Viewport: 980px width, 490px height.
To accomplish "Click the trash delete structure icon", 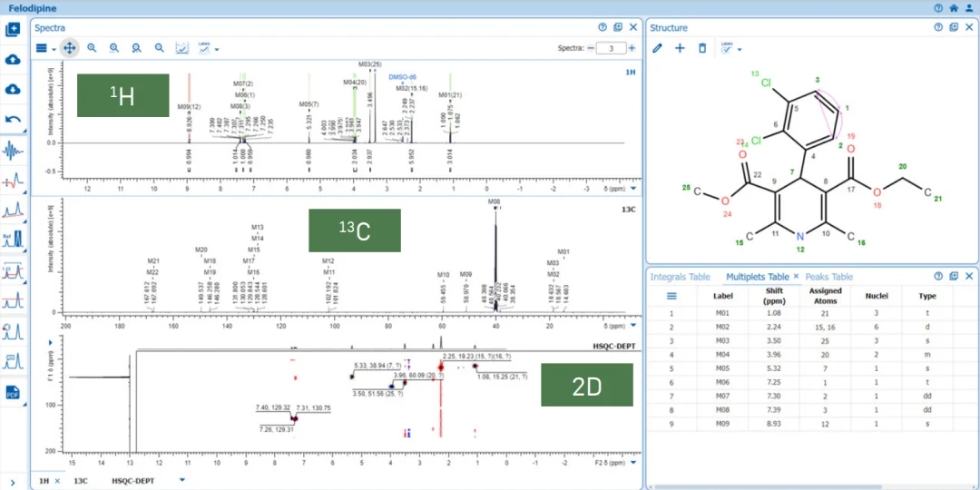I will (702, 48).
